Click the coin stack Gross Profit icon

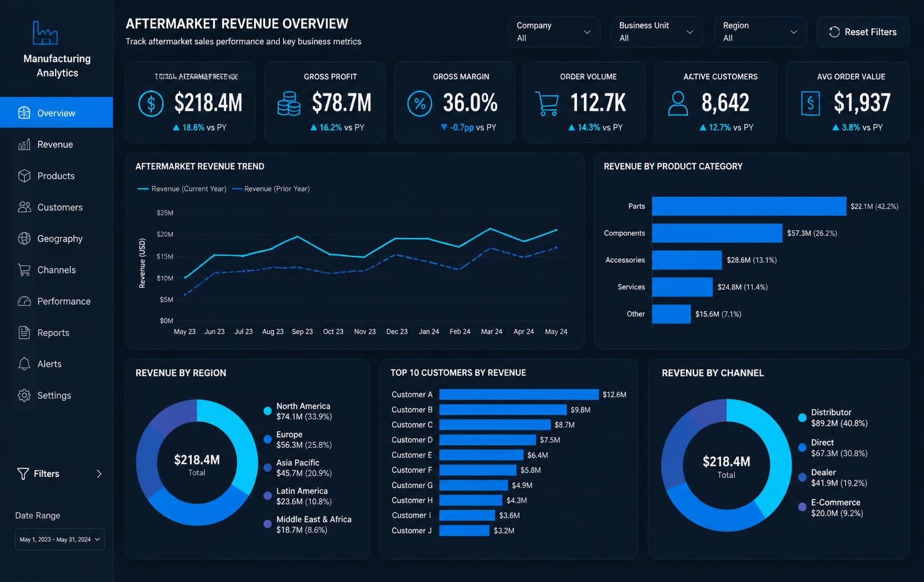click(x=289, y=104)
